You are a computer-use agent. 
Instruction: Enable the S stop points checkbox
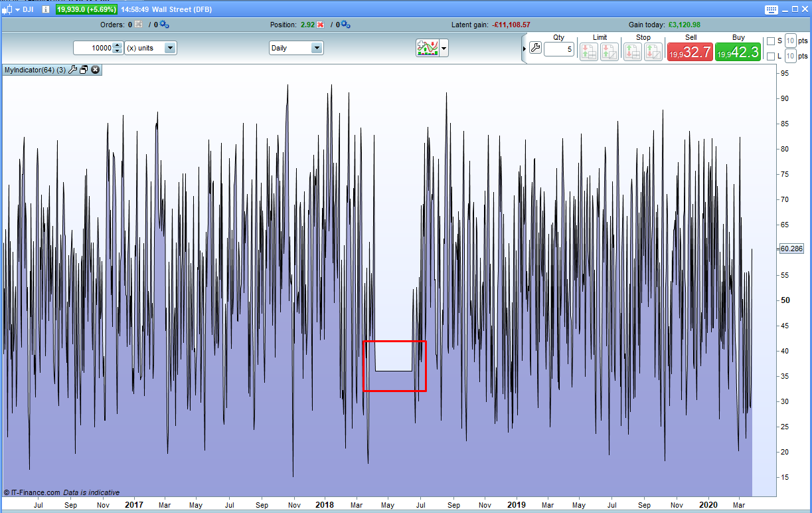click(770, 41)
